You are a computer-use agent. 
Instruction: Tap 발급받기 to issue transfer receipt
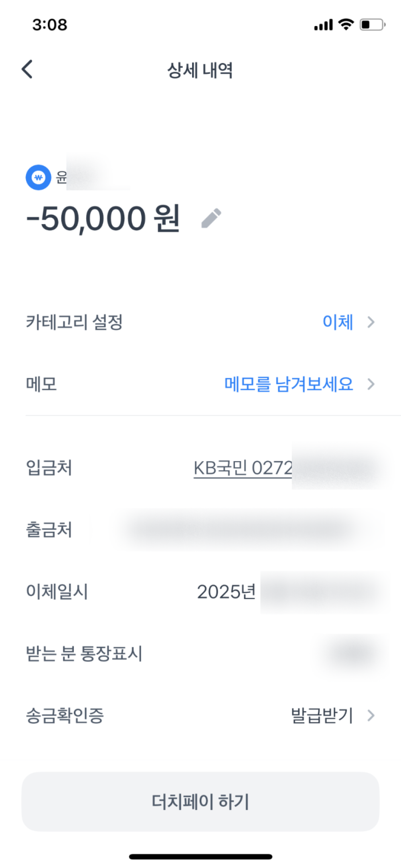pos(322,715)
